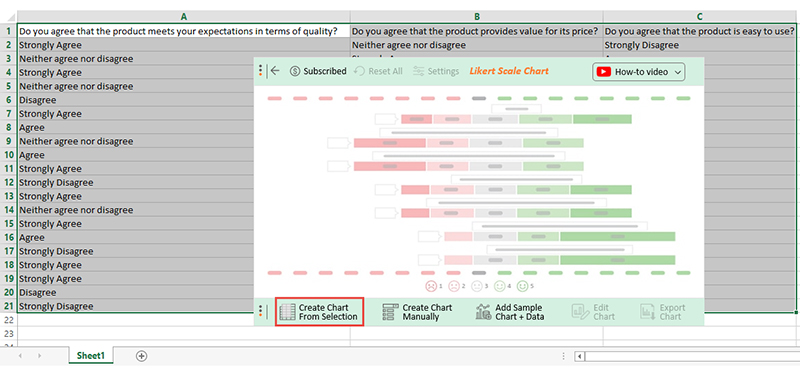Click Create Chart From Selection button

[x=319, y=312]
